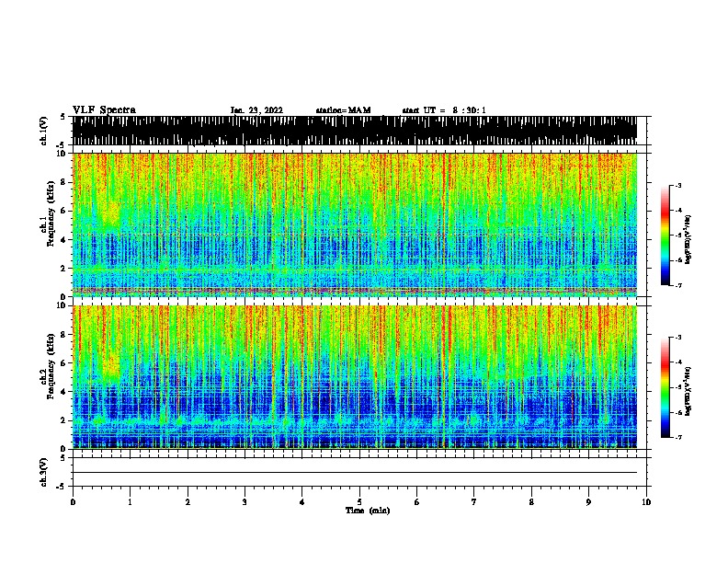Click time axis tick label "6"
The height and width of the screenshot is (563, 728).
click(x=416, y=502)
